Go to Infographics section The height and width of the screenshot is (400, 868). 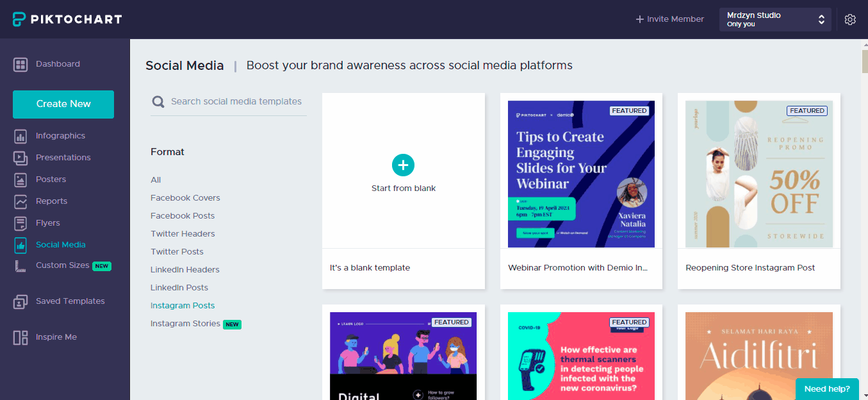click(x=60, y=136)
